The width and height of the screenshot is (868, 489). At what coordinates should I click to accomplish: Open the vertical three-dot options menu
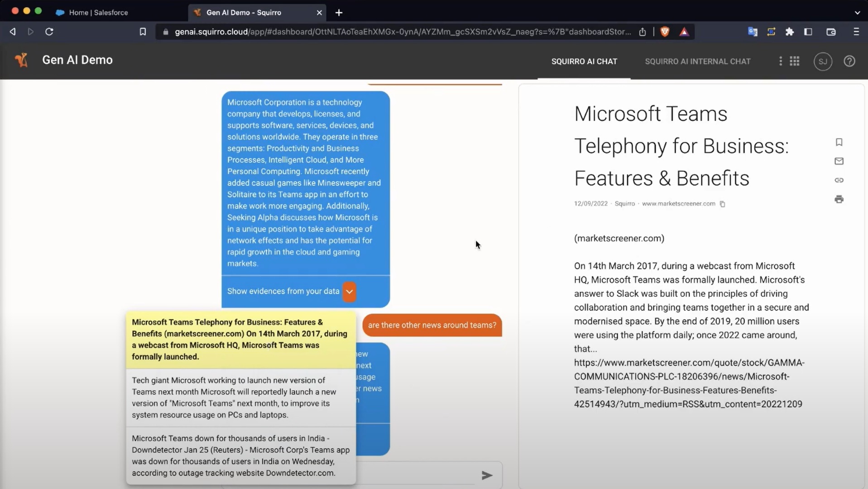pos(780,61)
